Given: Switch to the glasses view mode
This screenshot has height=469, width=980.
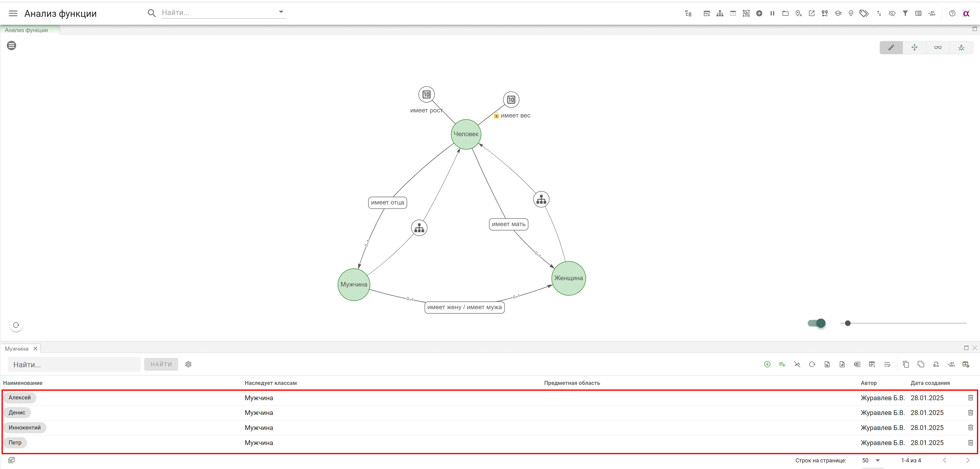Looking at the screenshot, I should pos(938,47).
